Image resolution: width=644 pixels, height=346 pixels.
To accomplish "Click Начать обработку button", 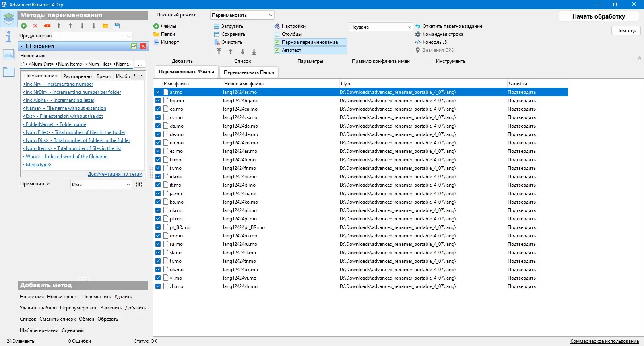I will 599,16.
